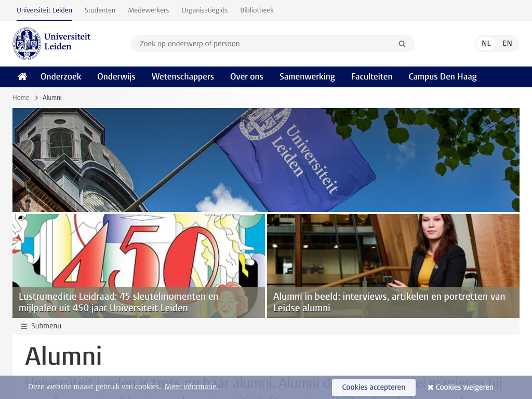The height and width of the screenshot is (399, 532).
Task: Expand the Submenu bar
Action: coord(46,326)
